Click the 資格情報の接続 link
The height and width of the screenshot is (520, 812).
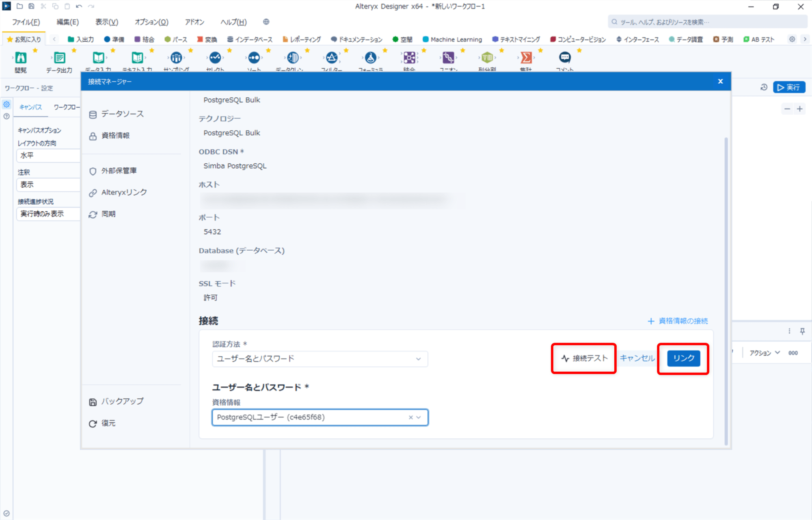point(678,321)
